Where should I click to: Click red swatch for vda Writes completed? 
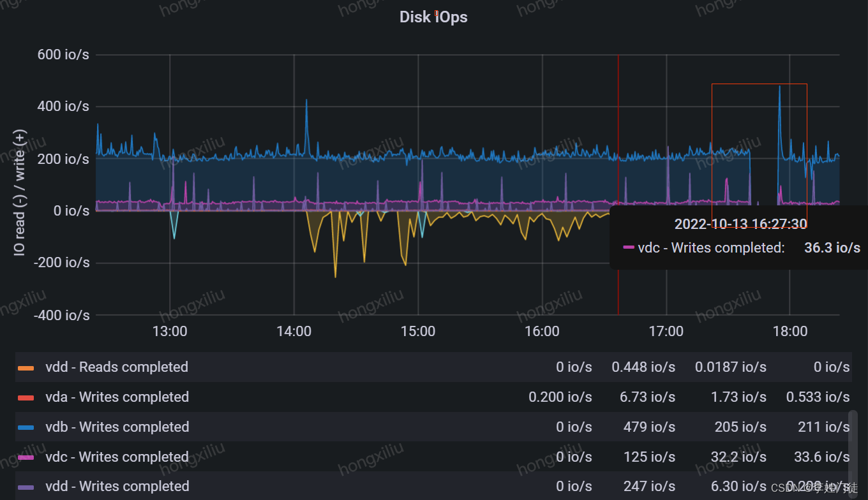[26, 398]
